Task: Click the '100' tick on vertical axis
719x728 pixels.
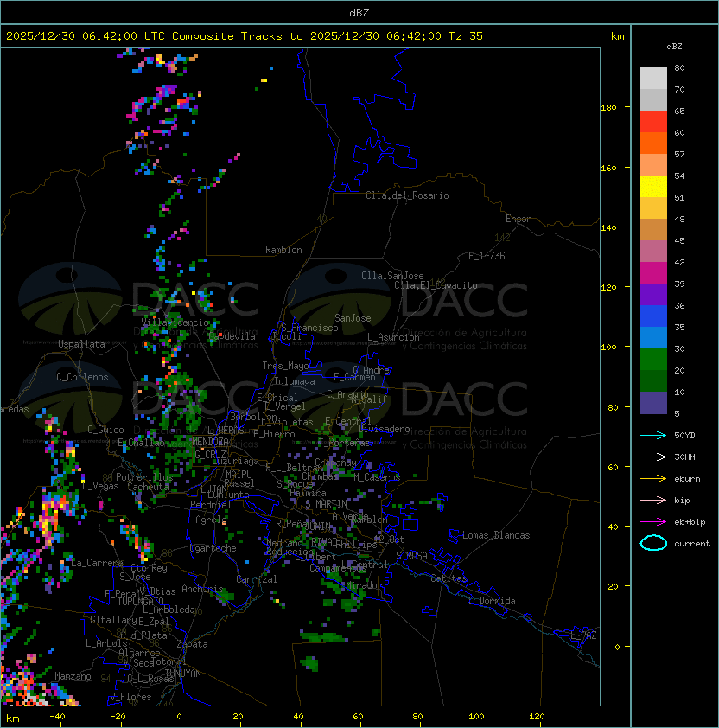Action: click(x=608, y=348)
